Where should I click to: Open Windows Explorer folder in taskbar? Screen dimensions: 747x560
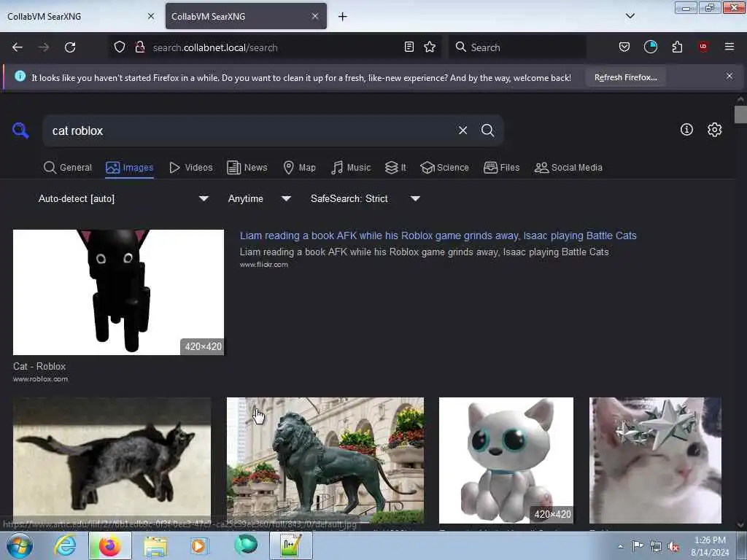click(155, 545)
